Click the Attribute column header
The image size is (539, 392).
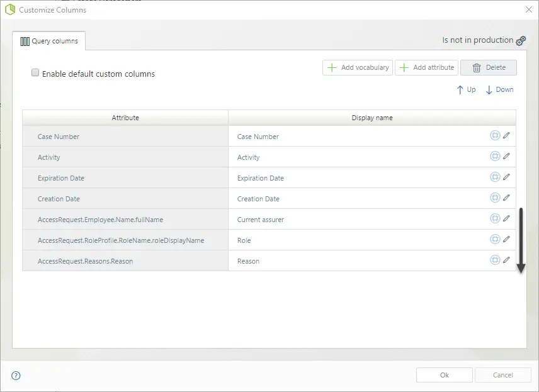tap(125, 118)
